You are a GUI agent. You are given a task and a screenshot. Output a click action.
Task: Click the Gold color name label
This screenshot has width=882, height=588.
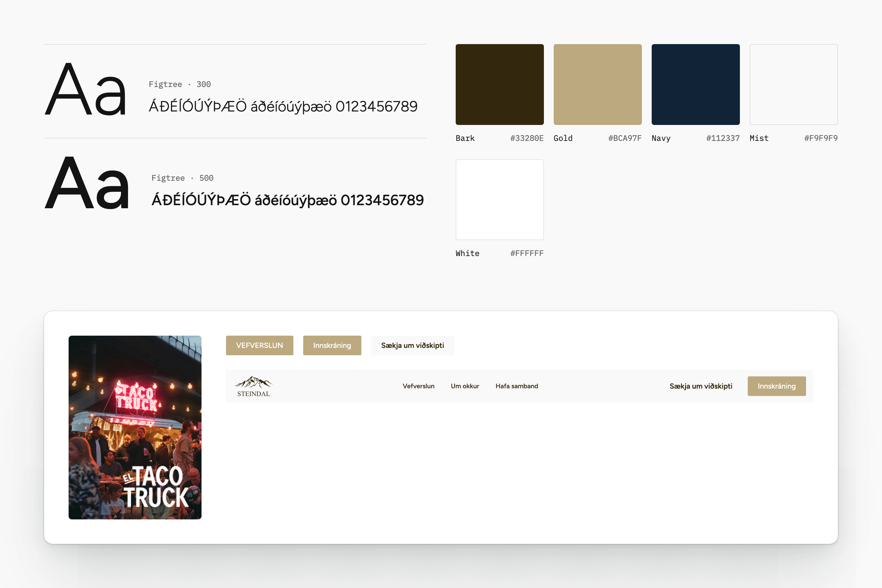tap(563, 138)
